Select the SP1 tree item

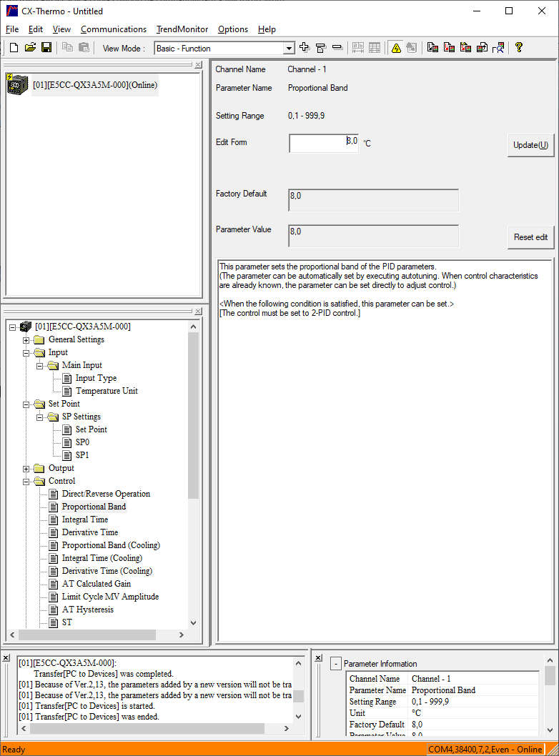[82, 455]
